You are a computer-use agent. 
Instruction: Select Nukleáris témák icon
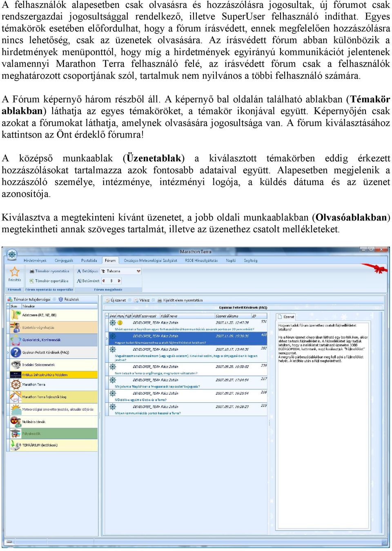point(16,421)
